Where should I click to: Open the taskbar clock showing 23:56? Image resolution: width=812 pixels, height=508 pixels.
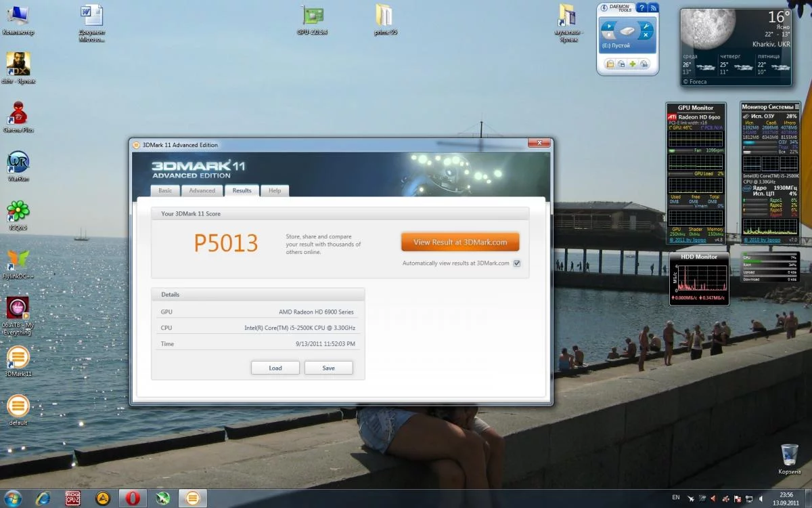[786, 499]
